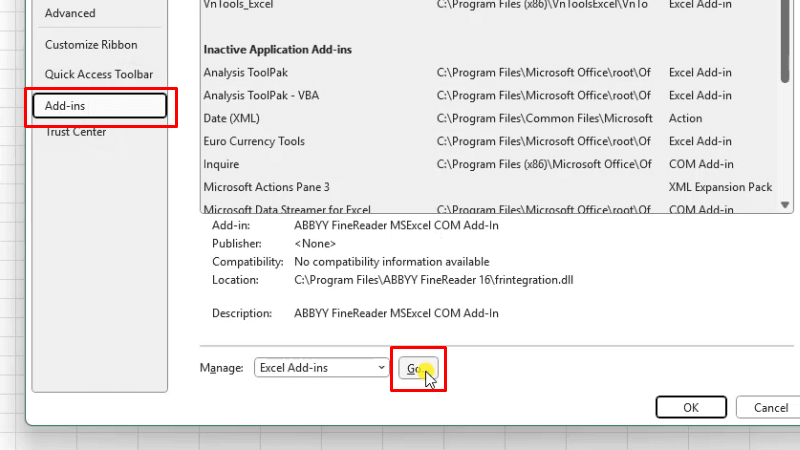Go to Trust Center section
Image resolution: width=800 pixels, height=450 pixels.
[x=75, y=132]
